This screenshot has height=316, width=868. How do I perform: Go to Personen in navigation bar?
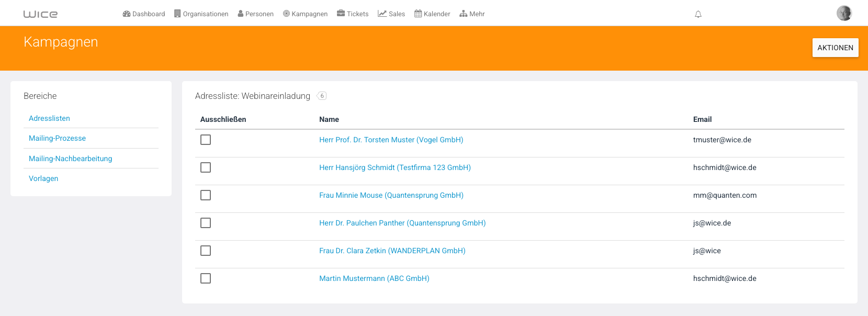coord(256,14)
